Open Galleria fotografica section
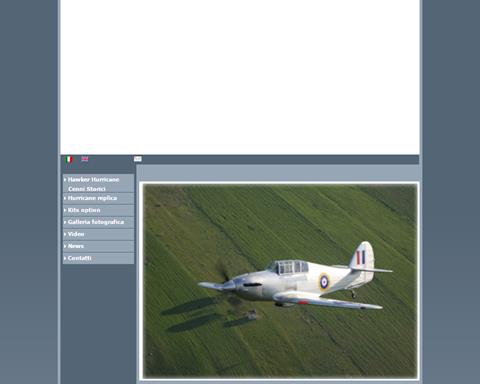Screen dimensions: 480x384 [98, 222]
